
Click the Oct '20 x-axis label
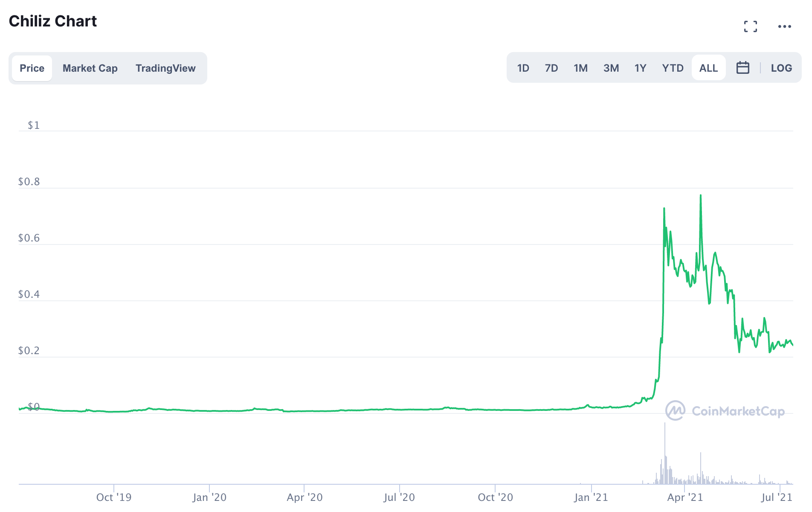[495, 497]
